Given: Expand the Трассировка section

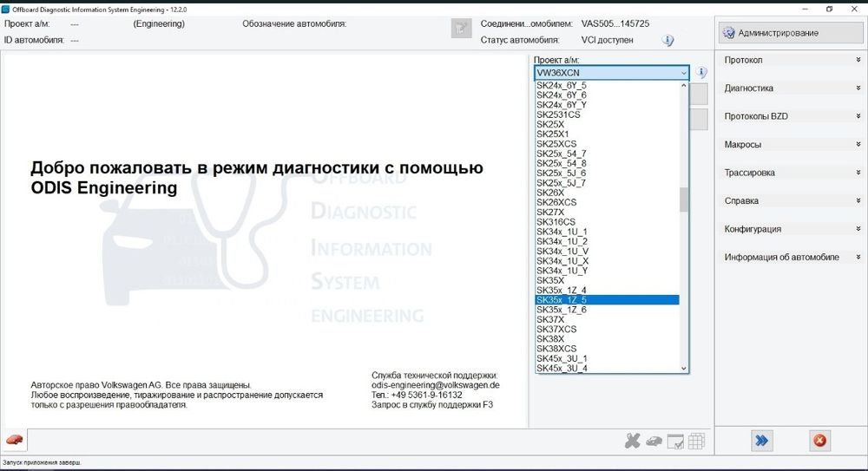Looking at the screenshot, I should pyautogui.click(x=792, y=173).
